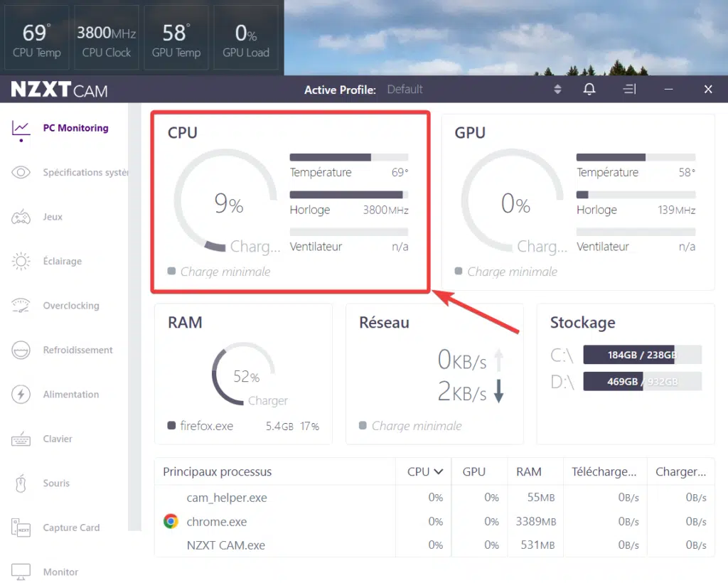Click the Charge minimale label under GPU
728x583 pixels.
point(512,272)
